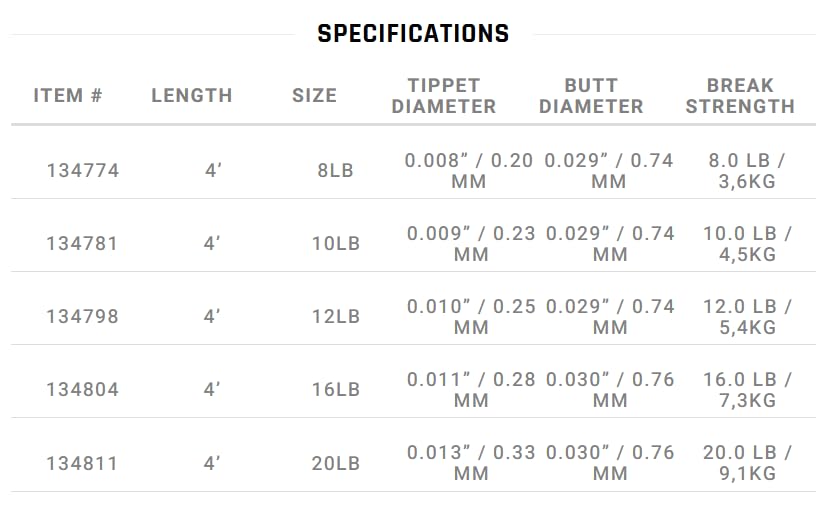This screenshot has width=831, height=515.
Task: Select the SIZE column header
Action: (x=314, y=95)
